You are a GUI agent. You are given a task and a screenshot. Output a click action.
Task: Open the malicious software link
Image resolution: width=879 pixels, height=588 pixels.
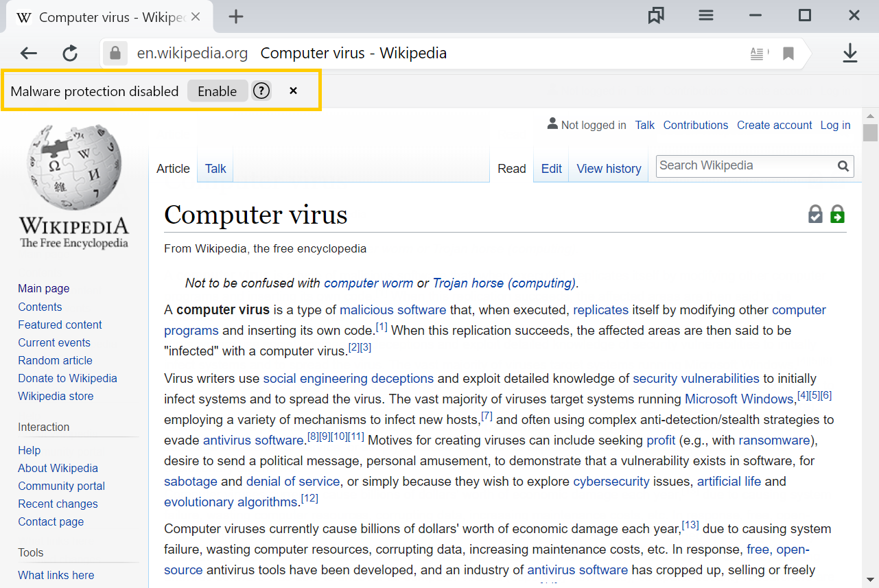pos(392,310)
